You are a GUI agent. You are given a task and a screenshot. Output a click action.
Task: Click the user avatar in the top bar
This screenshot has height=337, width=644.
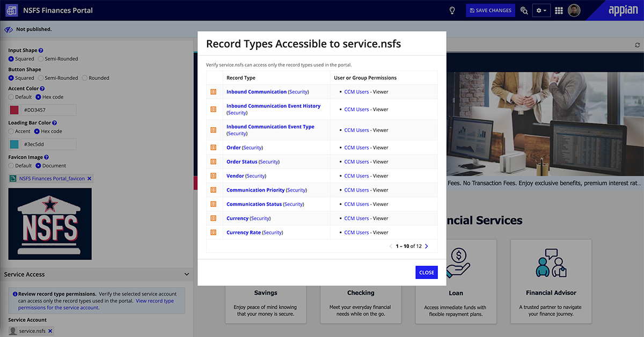click(574, 10)
